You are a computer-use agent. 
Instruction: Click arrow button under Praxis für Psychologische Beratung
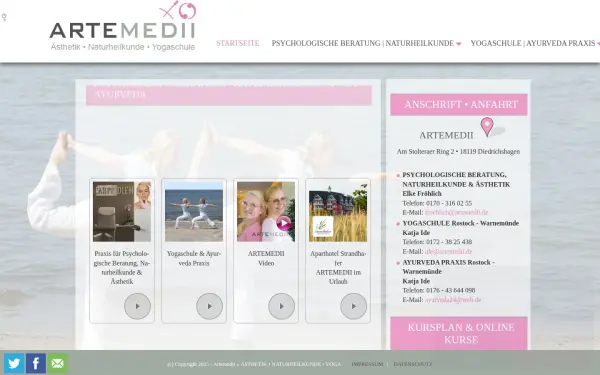pos(137,306)
